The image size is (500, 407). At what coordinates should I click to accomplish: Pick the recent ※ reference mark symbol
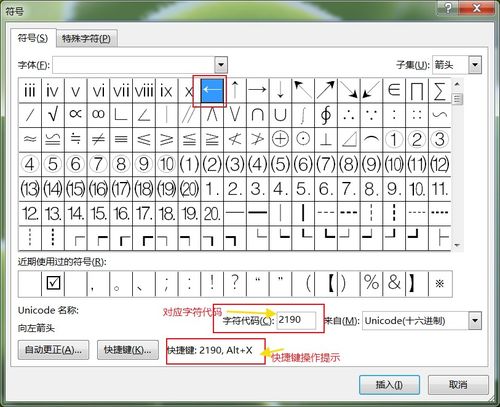tap(440, 284)
